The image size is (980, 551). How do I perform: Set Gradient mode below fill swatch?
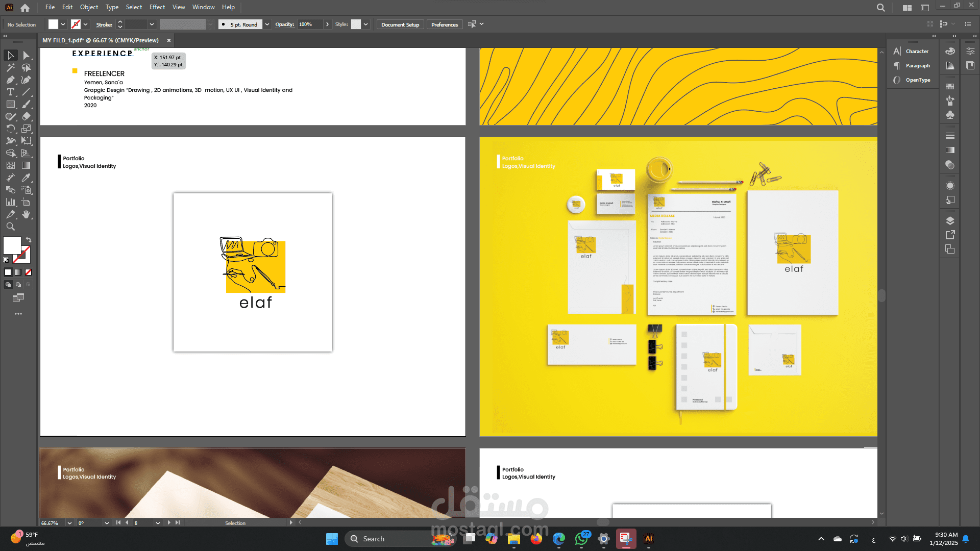click(x=18, y=272)
